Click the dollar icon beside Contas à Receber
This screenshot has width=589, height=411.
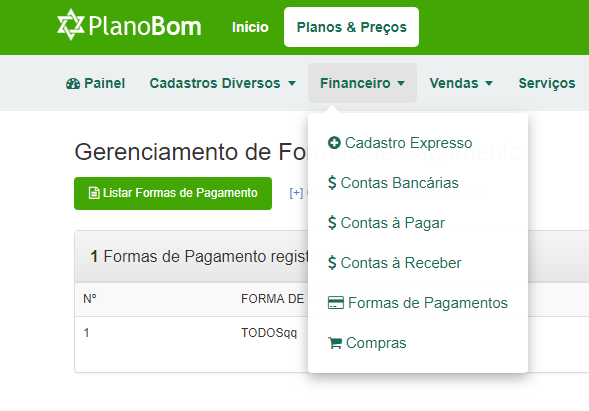(332, 263)
